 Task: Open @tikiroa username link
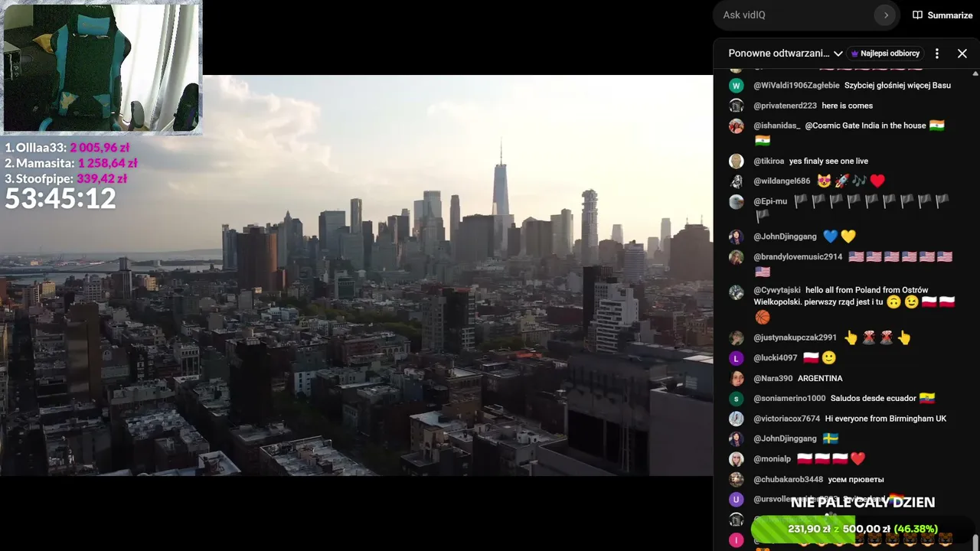pyautogui.click(x=769, y=161)
